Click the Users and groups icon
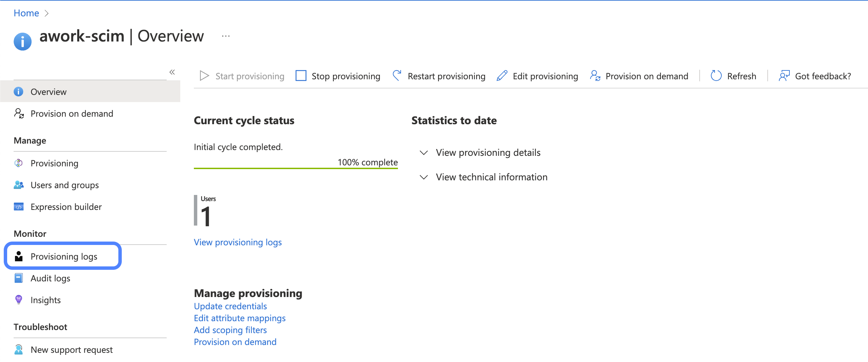This screenshot has height=362, width=868. [x=19, y=185]
